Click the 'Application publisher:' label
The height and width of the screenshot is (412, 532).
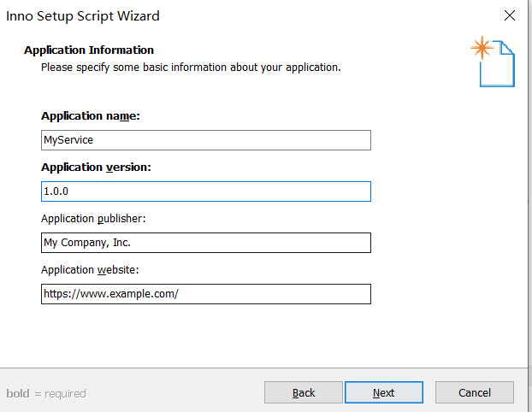[x=93, y=219]
